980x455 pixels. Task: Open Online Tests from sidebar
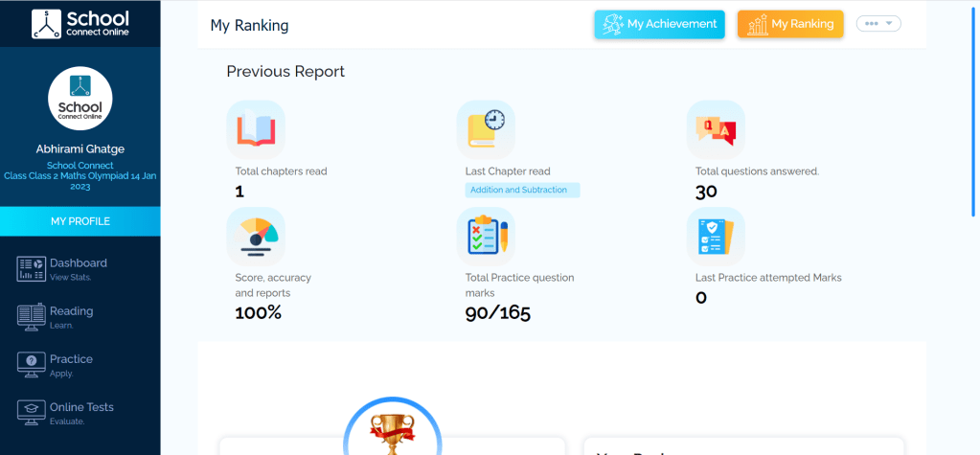coord(80,412)
